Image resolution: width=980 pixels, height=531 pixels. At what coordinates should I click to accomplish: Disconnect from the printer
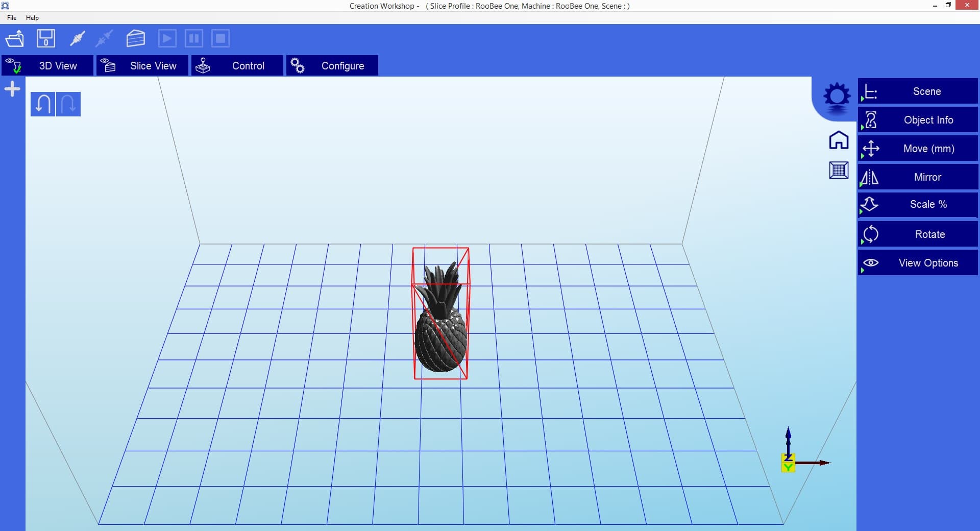(x=104, y=38)
